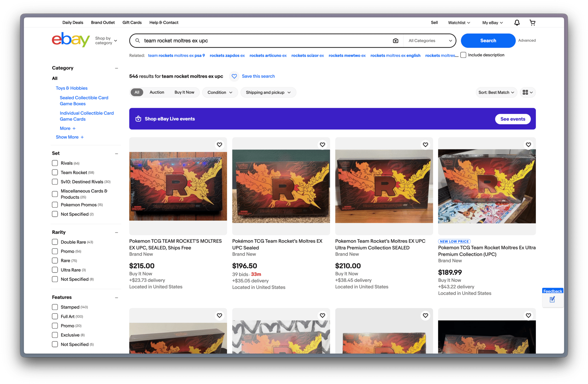Click the heart icon beside Save this search

coord(234,76)
